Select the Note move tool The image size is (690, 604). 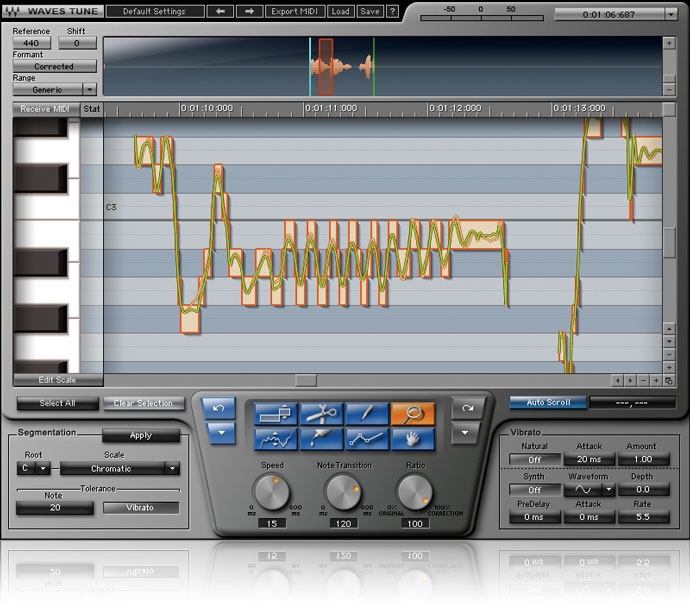(276, 412)
